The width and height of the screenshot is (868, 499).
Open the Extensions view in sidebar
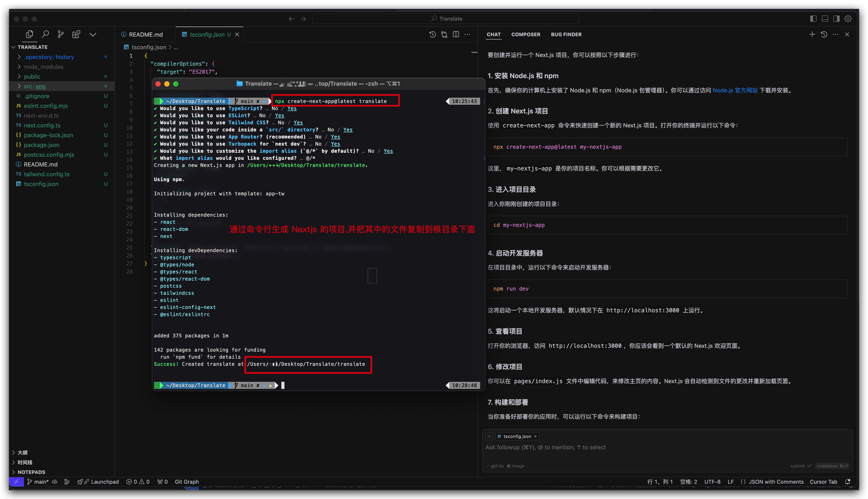pyautogui.click(x=76, y=34)
